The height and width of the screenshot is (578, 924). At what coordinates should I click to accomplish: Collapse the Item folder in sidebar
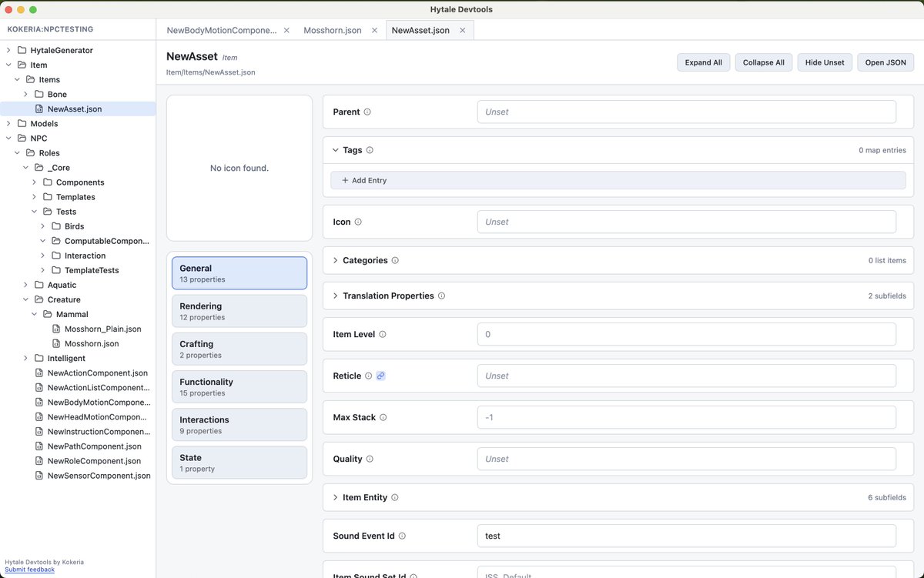pyautogui.click(x=8, y=65)
